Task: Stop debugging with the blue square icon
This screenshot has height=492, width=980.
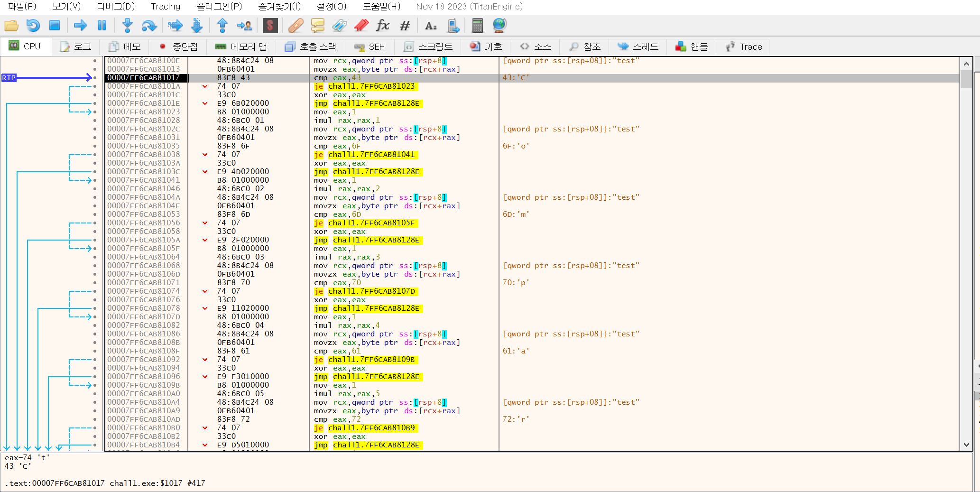Action: 55,26
